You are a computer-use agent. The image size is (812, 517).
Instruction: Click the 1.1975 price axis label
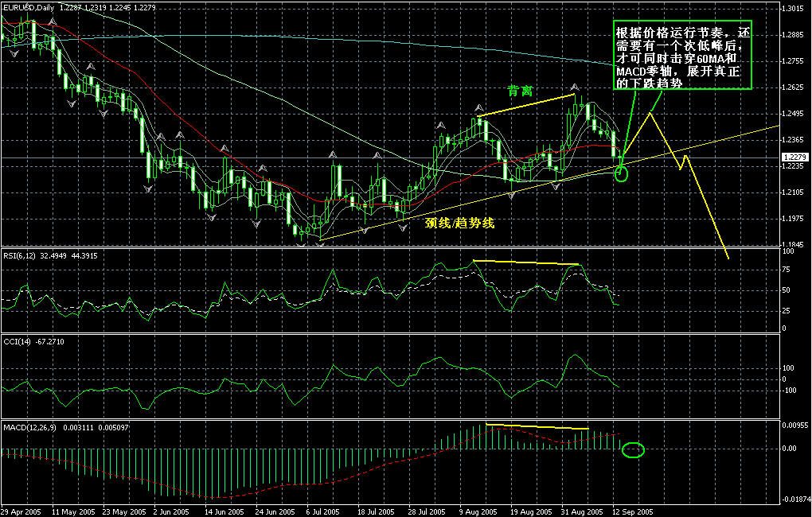[793, 219]
